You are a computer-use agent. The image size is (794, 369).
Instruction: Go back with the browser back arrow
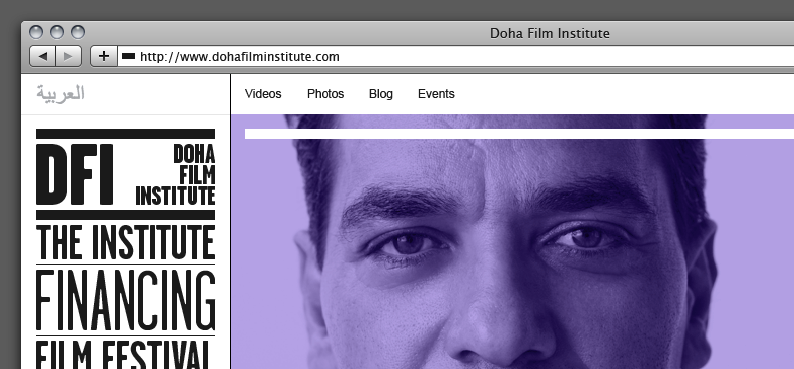[x=43, y=56]
